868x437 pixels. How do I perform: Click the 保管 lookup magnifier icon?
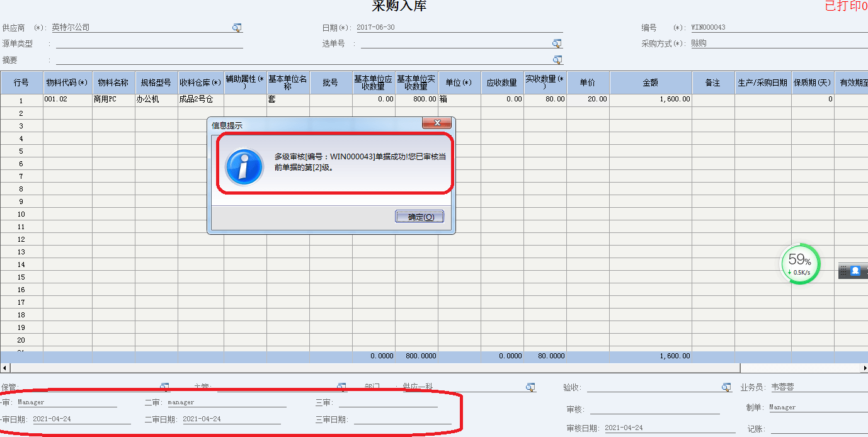[165, 386]
